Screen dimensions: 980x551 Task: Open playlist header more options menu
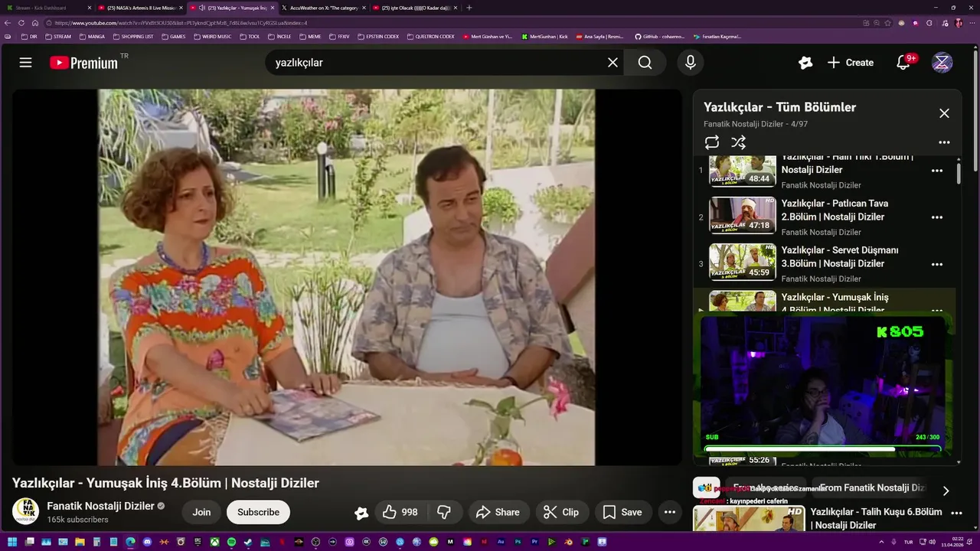point(944,142)
